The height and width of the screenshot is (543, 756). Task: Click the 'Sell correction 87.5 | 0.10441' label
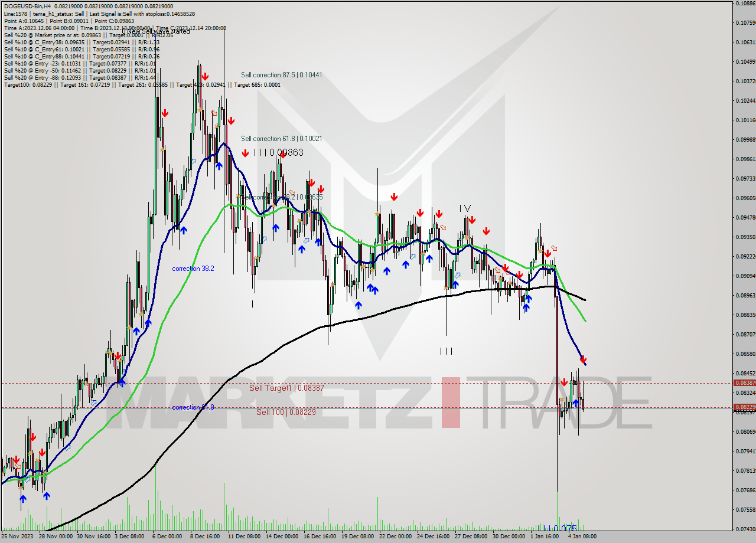(x=281, y=75)
